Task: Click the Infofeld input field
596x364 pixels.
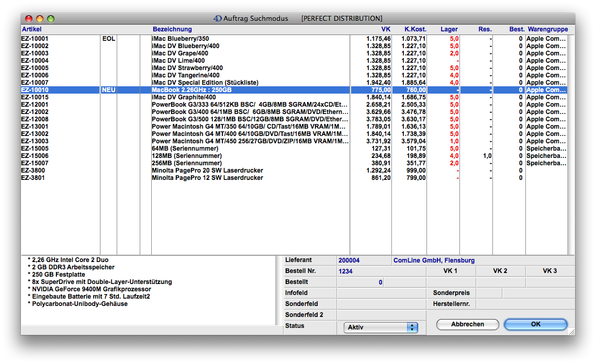Action: [381, 293]
